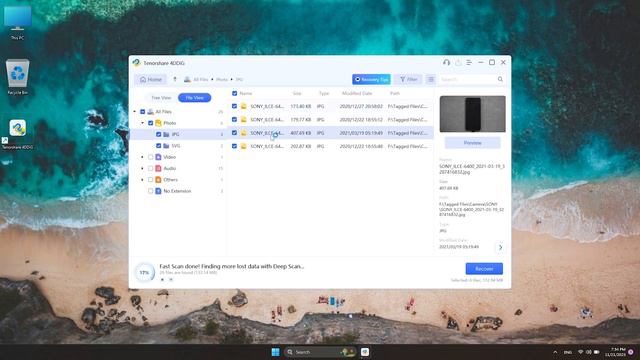Open the Wi-Fi network tray icon

580,352
